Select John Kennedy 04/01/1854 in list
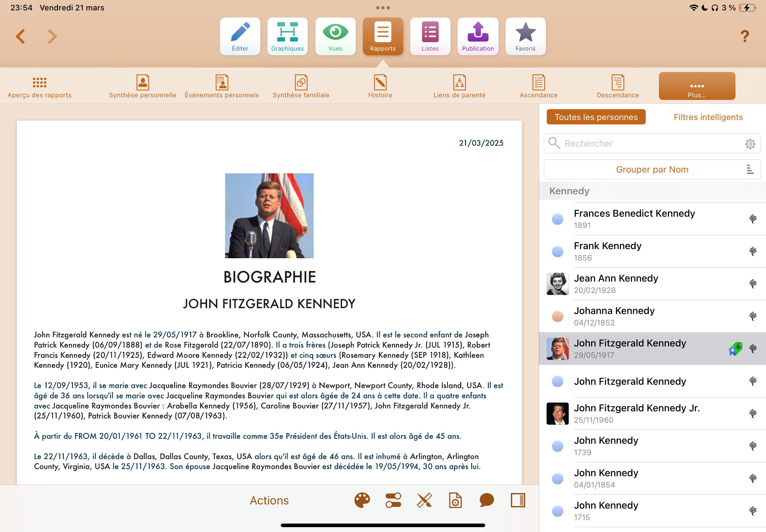766x532 pixels. pyautogui.click(x=652, y=478)
